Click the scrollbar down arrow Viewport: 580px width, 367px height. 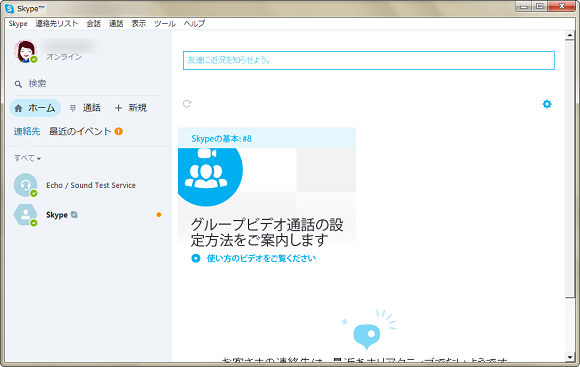[x=570, y=357]
